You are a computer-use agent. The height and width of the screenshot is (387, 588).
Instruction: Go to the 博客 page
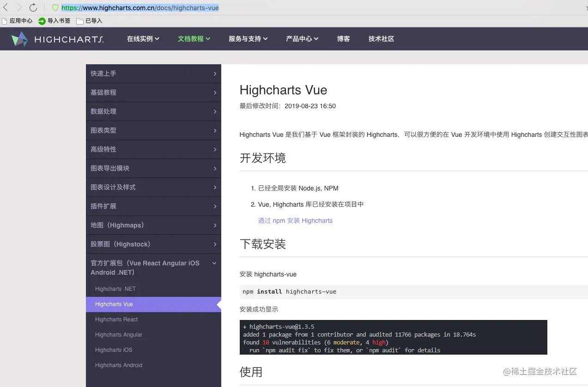pos(343,39)
